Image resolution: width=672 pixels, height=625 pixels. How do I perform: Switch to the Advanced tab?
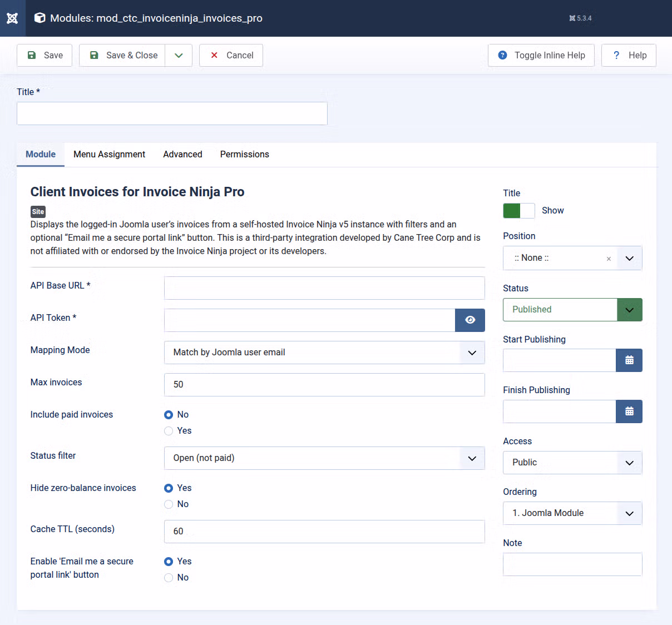182,155
